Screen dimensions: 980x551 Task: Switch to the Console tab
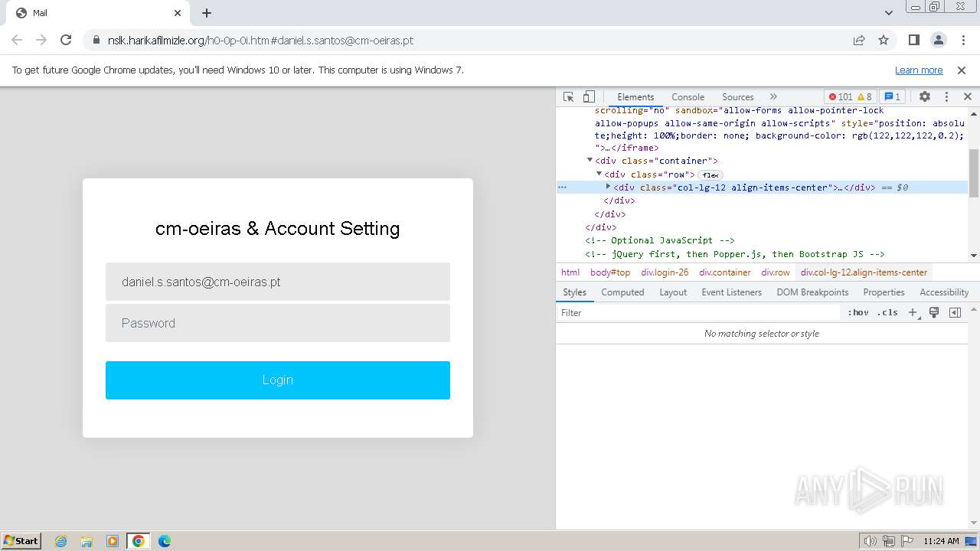click(x=688, y=97)
